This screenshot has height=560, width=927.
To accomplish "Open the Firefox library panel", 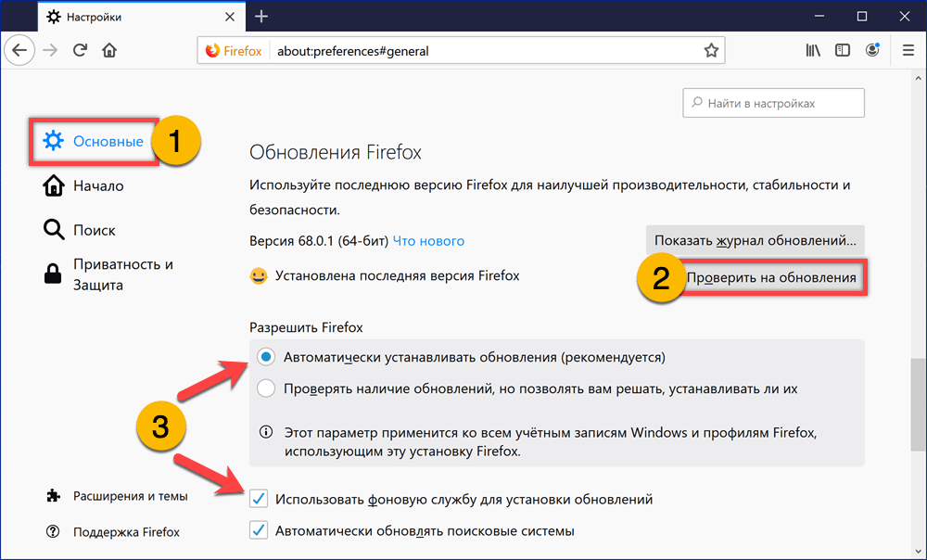I will [x=812, y=50].
